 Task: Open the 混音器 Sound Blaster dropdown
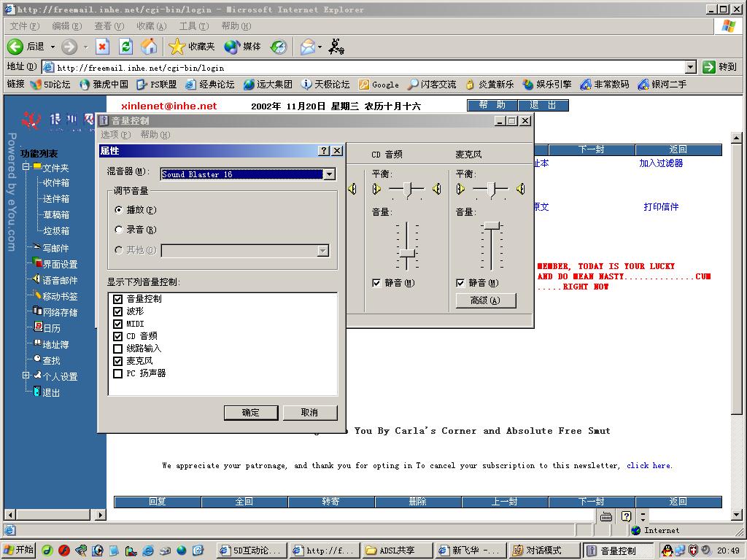click(x=329, y=174)
